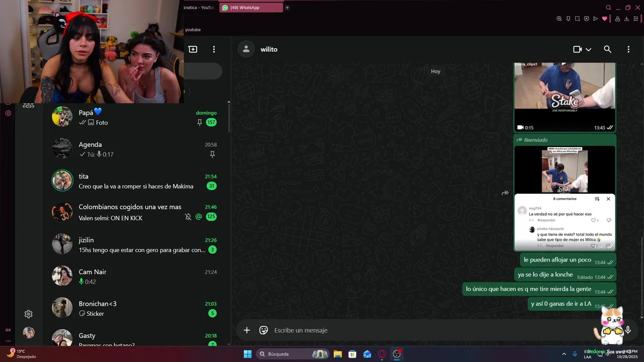Click the browser tab search icon
644x362 pixels.
[x=608, y=8]
